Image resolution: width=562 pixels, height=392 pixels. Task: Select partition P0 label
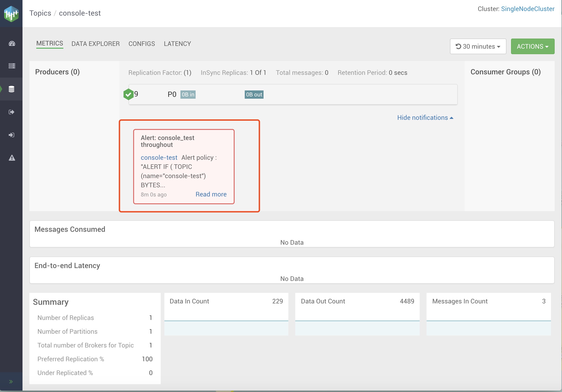coord(172,95)
